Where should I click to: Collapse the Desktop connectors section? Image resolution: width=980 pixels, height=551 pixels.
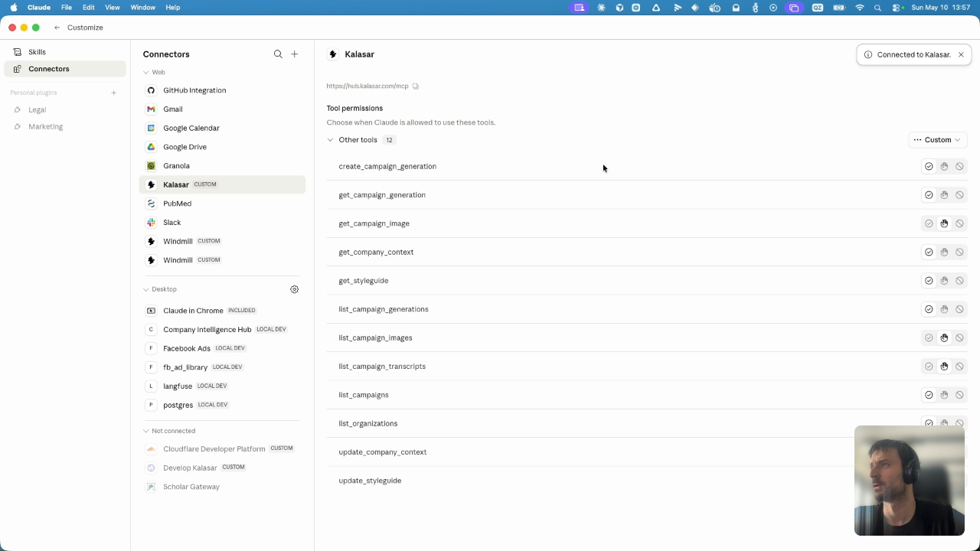pos(146,289)
